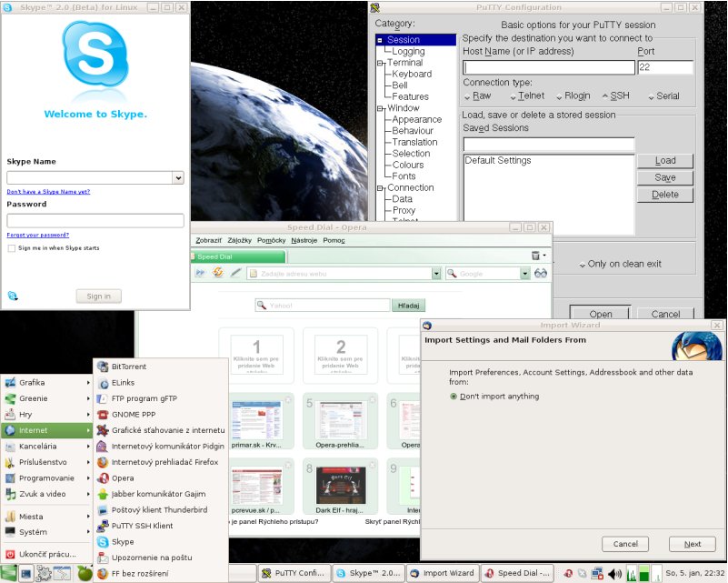728x583 pixels.
Task: Open the Dark Elf speed dial thumbnail
Action: (x=340, y=486)
